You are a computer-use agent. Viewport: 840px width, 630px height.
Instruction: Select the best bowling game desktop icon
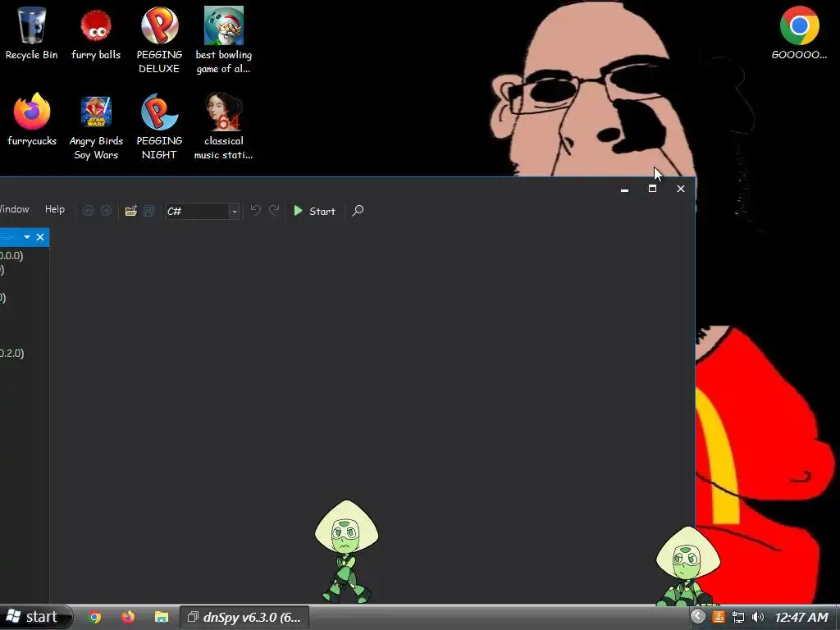click(223, 40)
